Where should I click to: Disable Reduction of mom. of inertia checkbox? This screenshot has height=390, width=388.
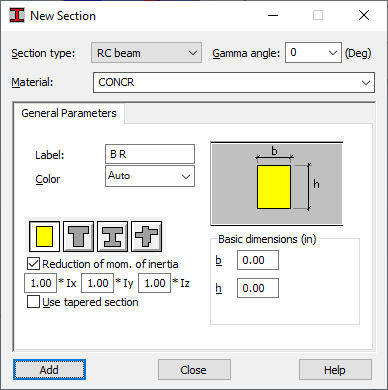click(x=33, y=264)
